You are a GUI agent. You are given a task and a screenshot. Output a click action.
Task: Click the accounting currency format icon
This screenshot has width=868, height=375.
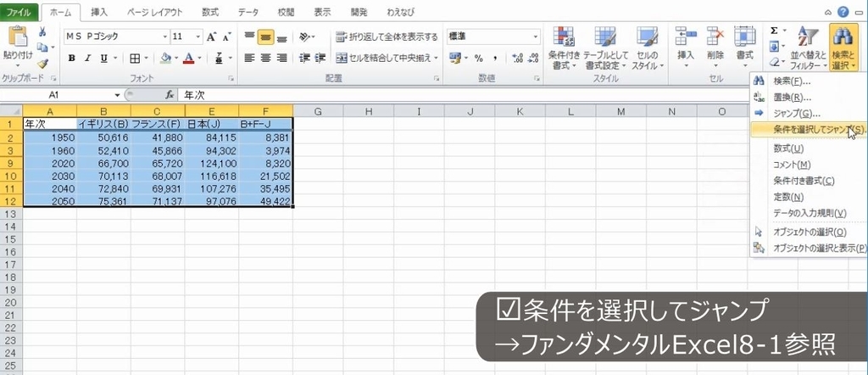pyautogui.click(x=454, y=59)
